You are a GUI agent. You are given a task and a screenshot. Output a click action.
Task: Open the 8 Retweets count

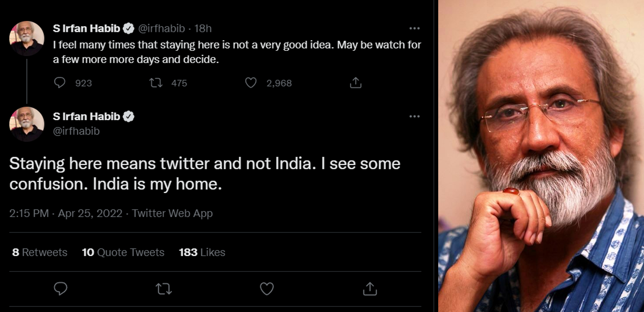[x=39, y=252]
